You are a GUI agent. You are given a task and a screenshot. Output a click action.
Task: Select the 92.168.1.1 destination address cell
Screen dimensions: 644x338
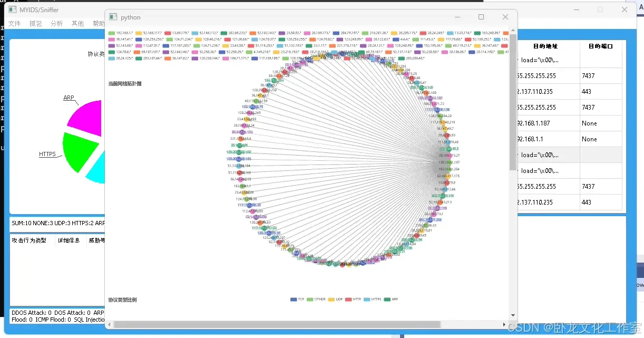[548, 139]
